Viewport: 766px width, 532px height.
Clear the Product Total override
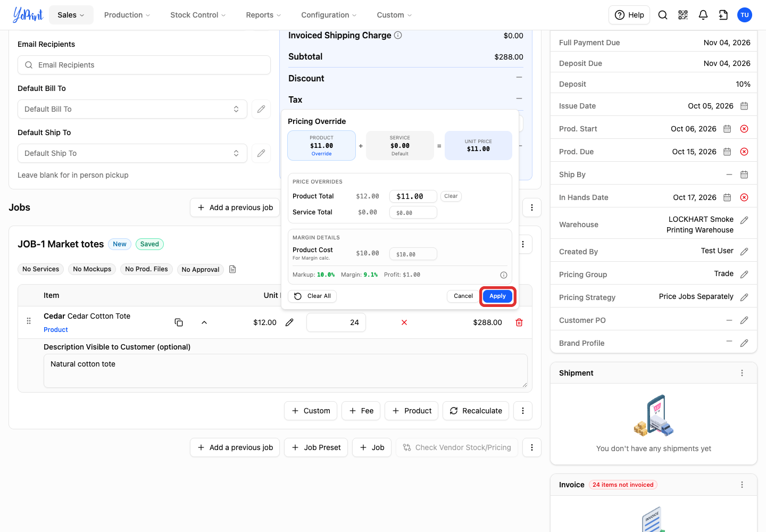tap(451, 196)
